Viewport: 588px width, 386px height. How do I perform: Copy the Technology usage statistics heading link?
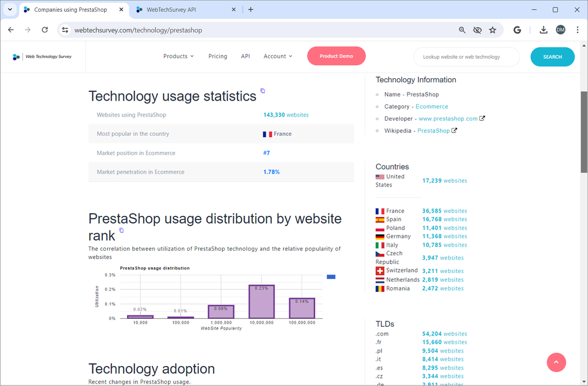tap(263, 91)
